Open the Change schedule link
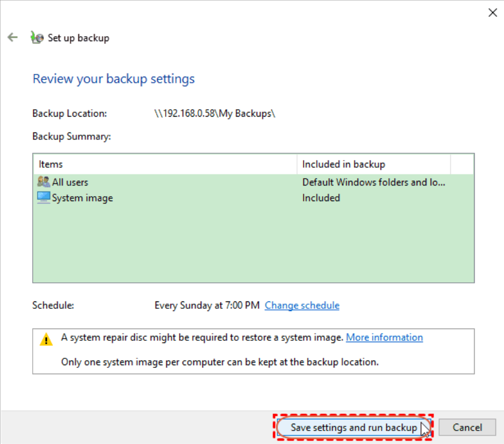 click(x=302, y=305)
